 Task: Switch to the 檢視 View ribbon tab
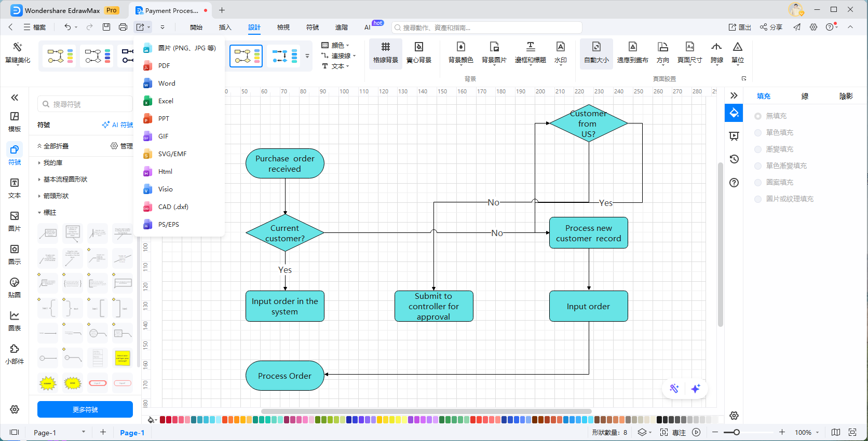pos(283,27)
